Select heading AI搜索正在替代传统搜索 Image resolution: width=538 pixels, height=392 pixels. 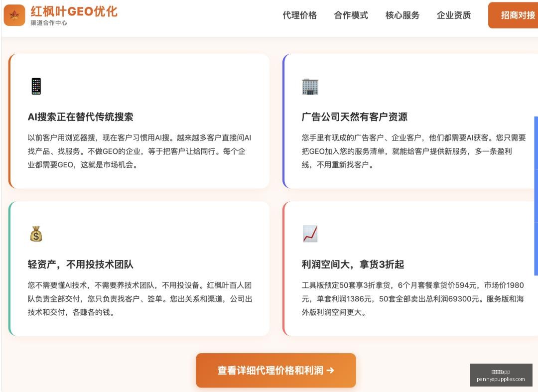80,117
